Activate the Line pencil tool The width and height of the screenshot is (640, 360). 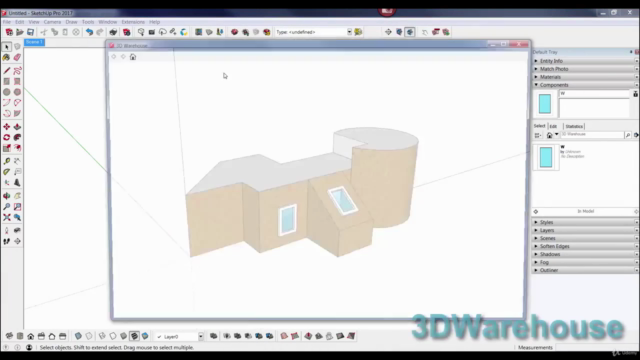7,71
